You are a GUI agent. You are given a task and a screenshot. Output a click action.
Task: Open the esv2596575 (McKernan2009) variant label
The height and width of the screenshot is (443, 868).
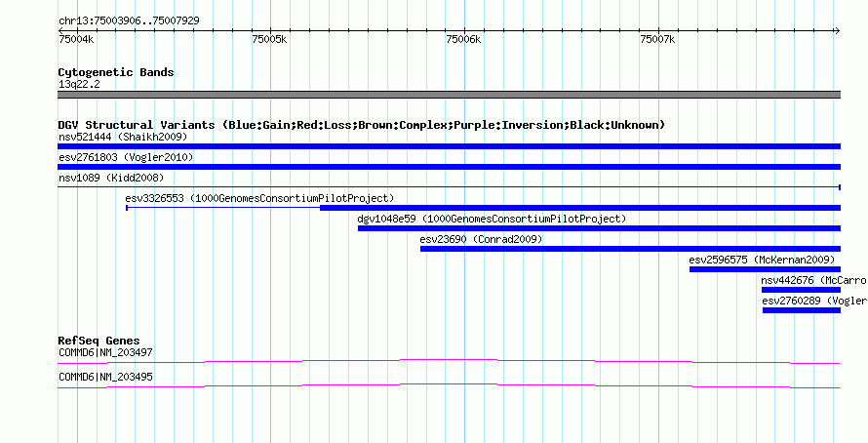[x=762, y=260]
